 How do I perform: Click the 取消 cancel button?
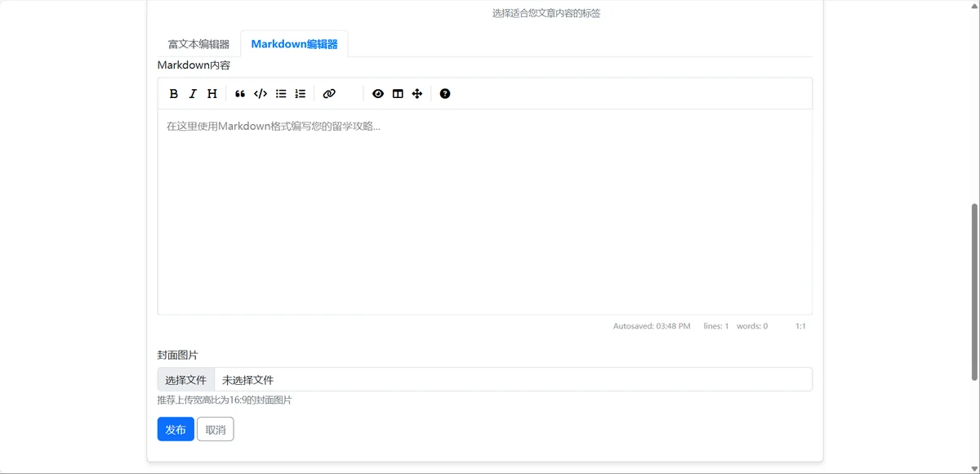click(216, 430)
